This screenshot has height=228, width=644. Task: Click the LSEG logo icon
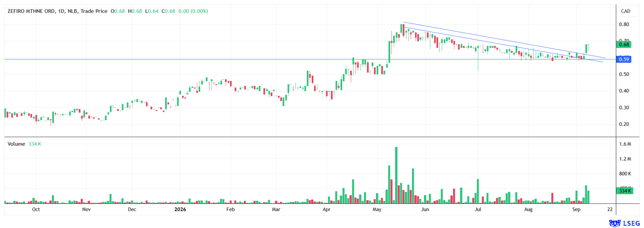(615, 223)
